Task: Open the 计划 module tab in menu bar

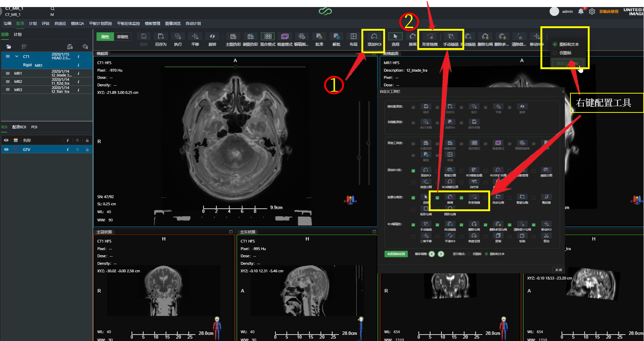Action: click(33, 23)
